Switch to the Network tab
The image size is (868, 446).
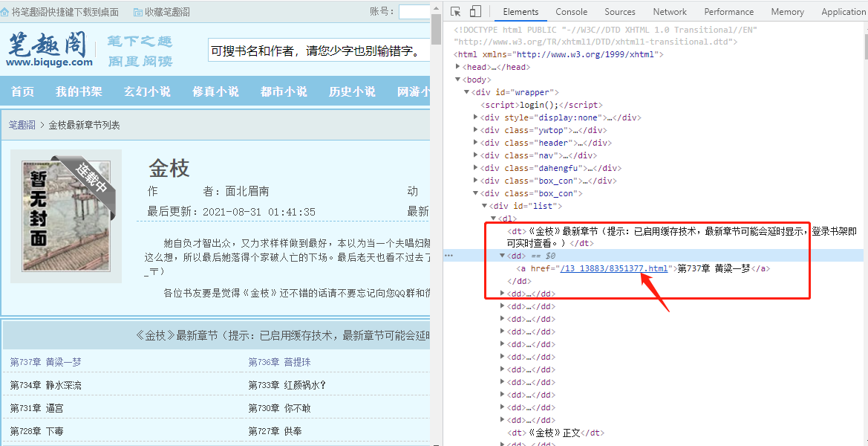tap(669, 12)
